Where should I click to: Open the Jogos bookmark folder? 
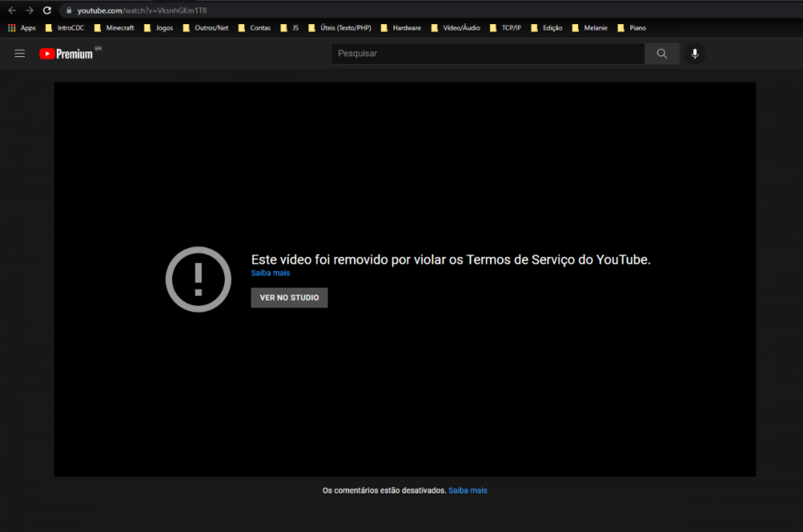(x=158, y=27)
